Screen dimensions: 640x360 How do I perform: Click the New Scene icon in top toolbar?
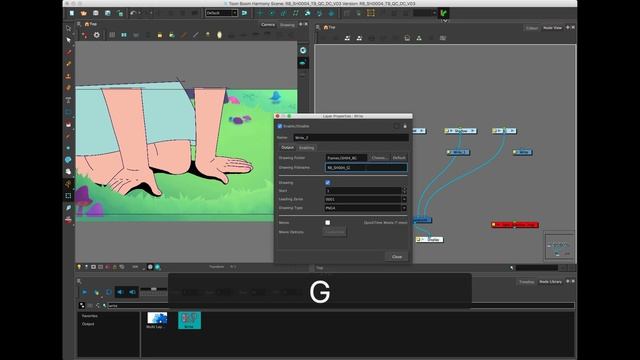point(72,13)
